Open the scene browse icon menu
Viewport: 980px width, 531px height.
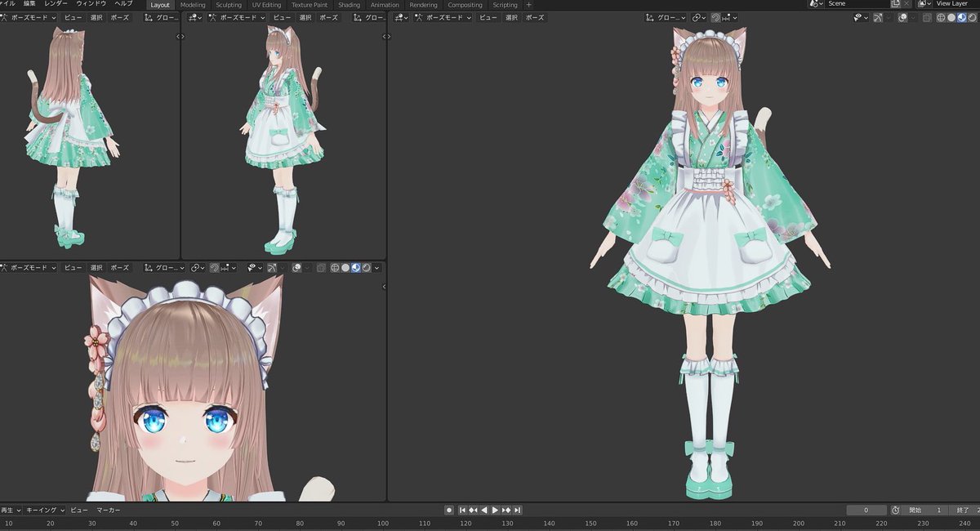817,4
